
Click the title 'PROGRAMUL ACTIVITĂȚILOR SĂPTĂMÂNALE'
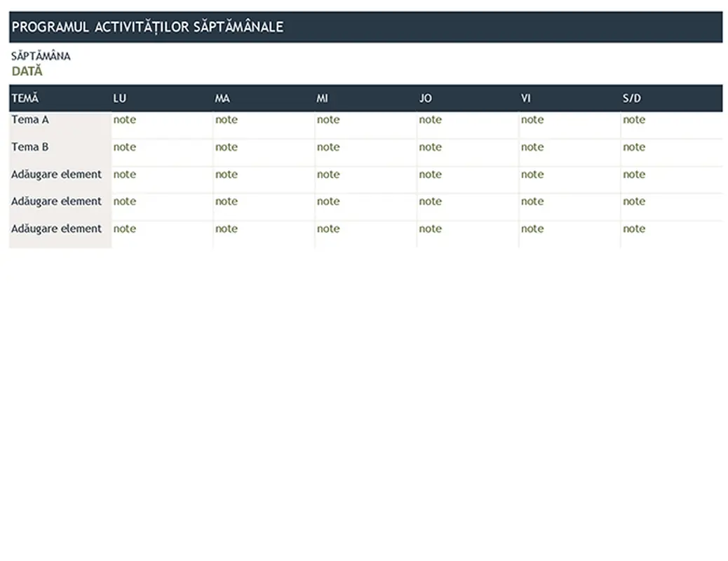coord(148,27)
